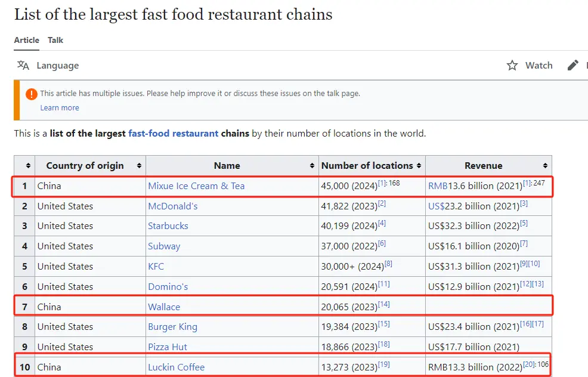
Task: Open citation [8] beside 30,000+ (2024)
Action: 388,264
